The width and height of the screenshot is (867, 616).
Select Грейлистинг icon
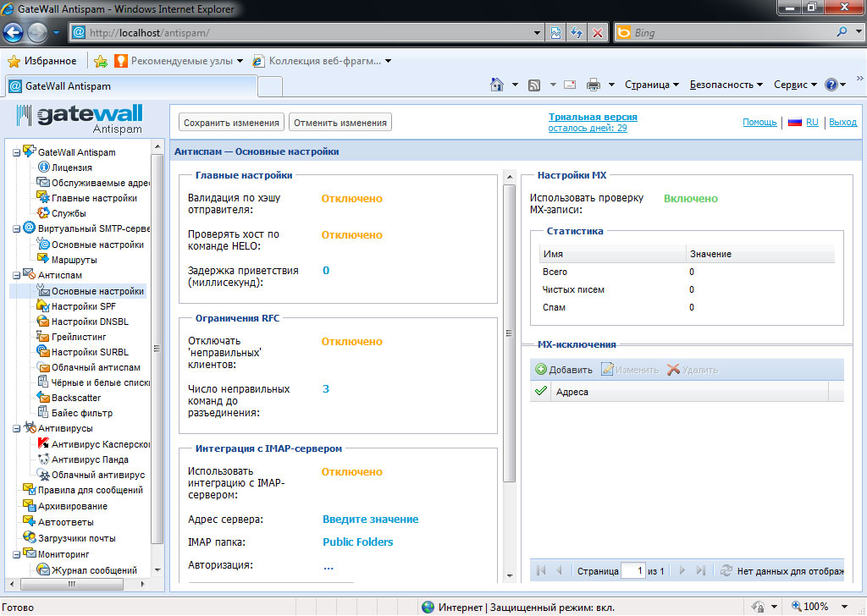(43, 336)
